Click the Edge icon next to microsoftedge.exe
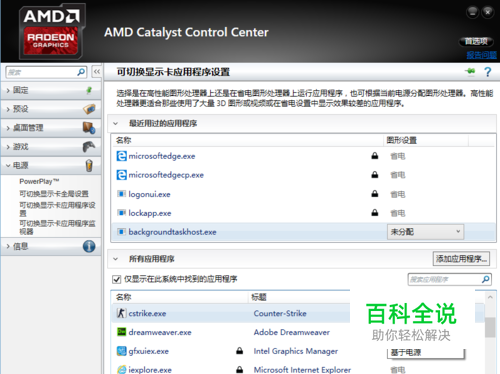 121,156
